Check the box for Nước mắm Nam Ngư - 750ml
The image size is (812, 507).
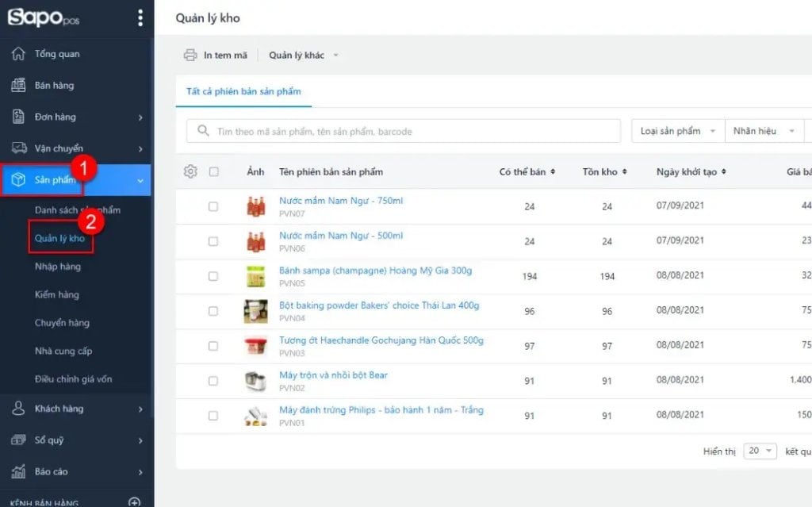pos(213,206)
